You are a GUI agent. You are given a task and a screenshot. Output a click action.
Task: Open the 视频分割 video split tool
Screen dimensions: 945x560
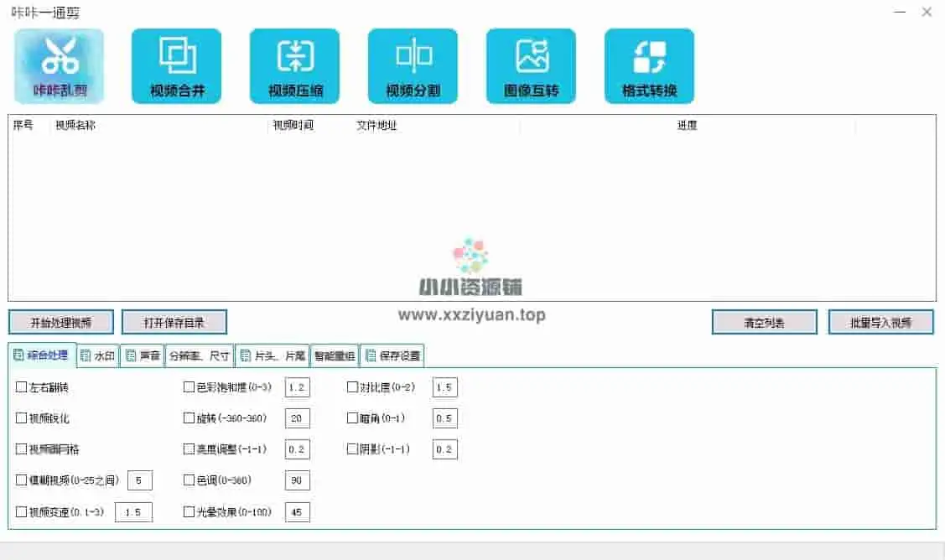coord(413,65)
